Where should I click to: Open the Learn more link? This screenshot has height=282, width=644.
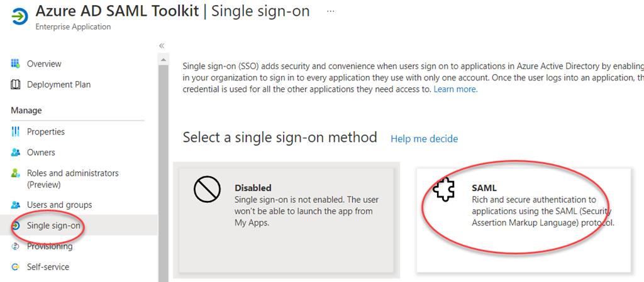point(455,89)
